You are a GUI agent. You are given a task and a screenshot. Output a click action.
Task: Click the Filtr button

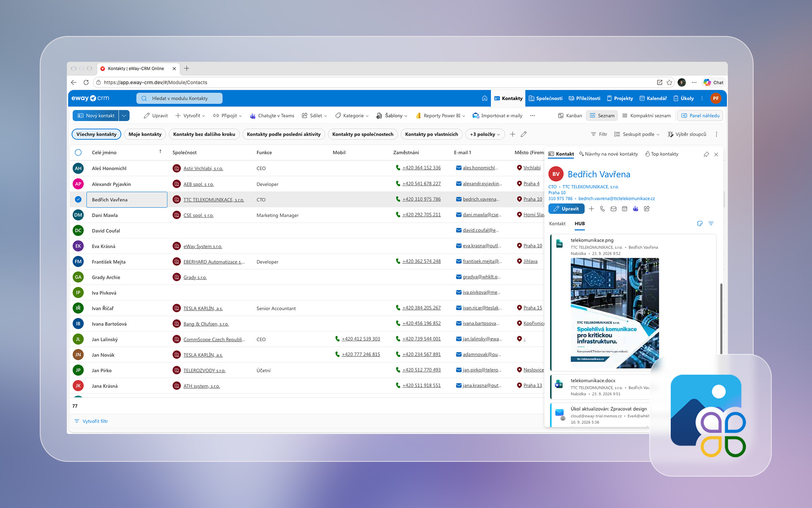pos(599,134)
